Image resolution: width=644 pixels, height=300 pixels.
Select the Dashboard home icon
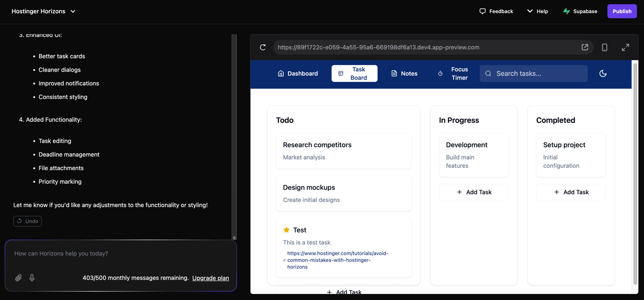tap(279, 73)
